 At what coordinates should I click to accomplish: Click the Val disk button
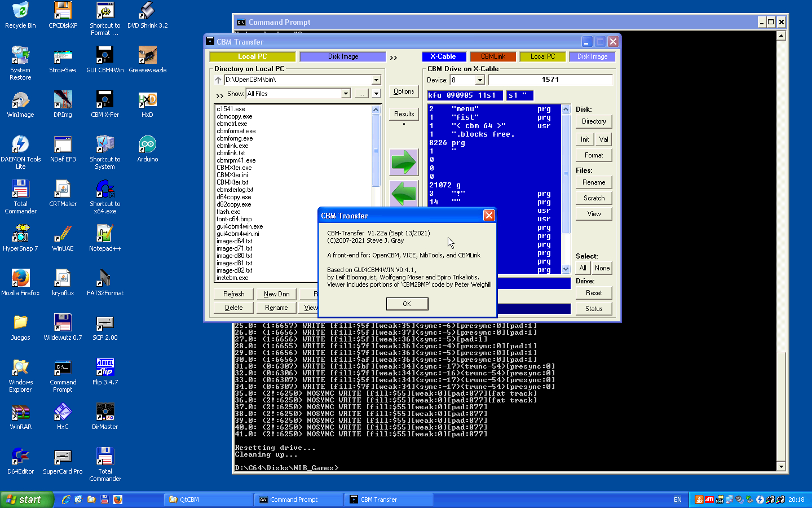point(603,139)
